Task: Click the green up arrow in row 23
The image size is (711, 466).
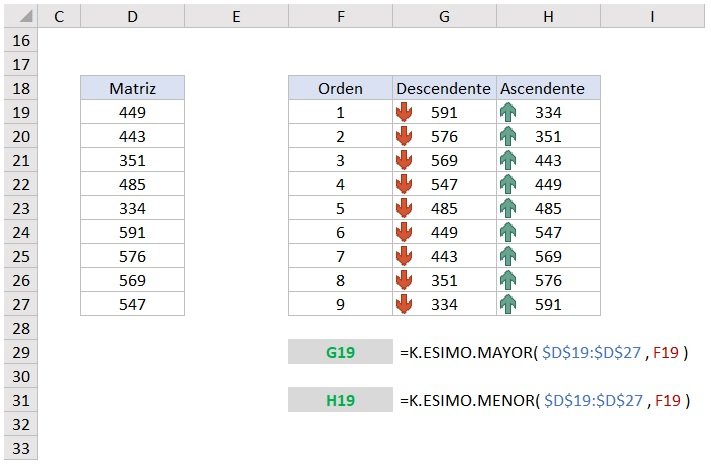Action: 508,208
